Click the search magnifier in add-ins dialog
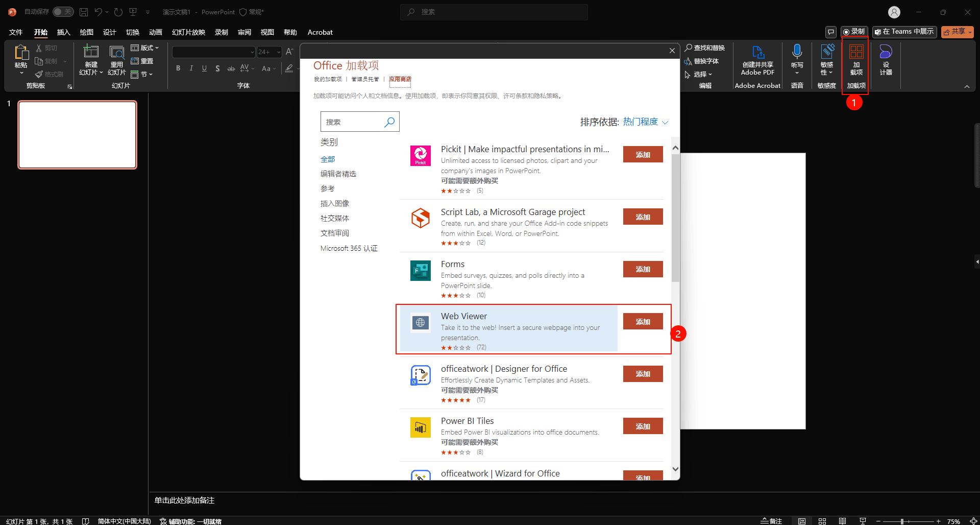This screenshot has width=980, height=525. click(x=389, y=122)
